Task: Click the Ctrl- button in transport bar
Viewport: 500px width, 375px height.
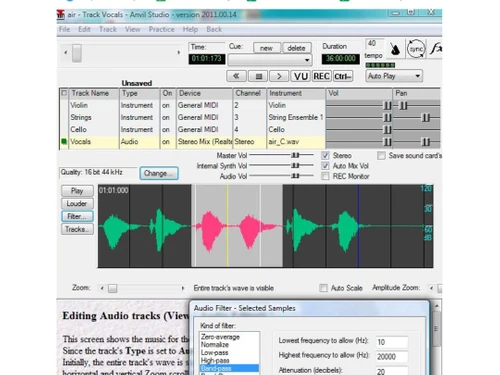Action: 342,76
